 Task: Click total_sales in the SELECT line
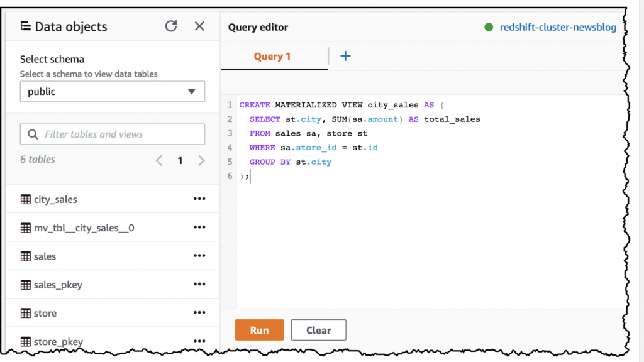(x=452, y=119)
